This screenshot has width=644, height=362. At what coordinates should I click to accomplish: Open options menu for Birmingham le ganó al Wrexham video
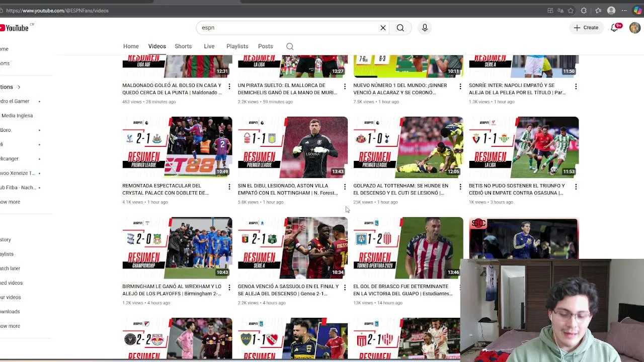(x=229, y=288)
